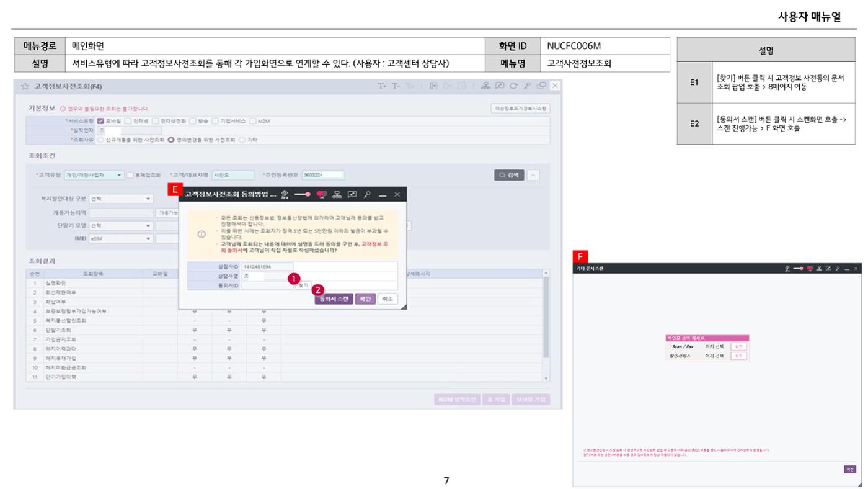This screenshot has width=868, height=489.
Task: Click the overlapping windows icon in main toolbar
Action: [541, 86]
